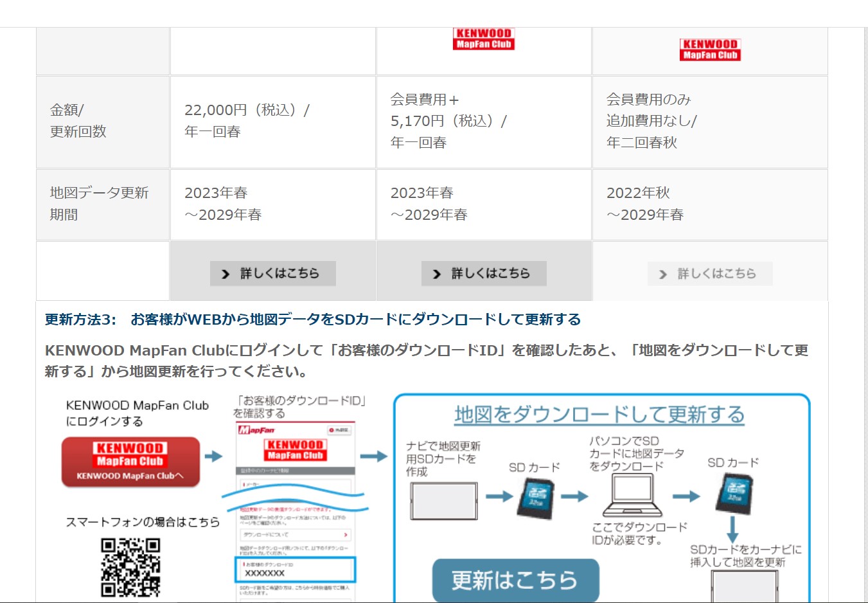Select text 会員費用のみ 追加費用なし

tap(651, 110)
